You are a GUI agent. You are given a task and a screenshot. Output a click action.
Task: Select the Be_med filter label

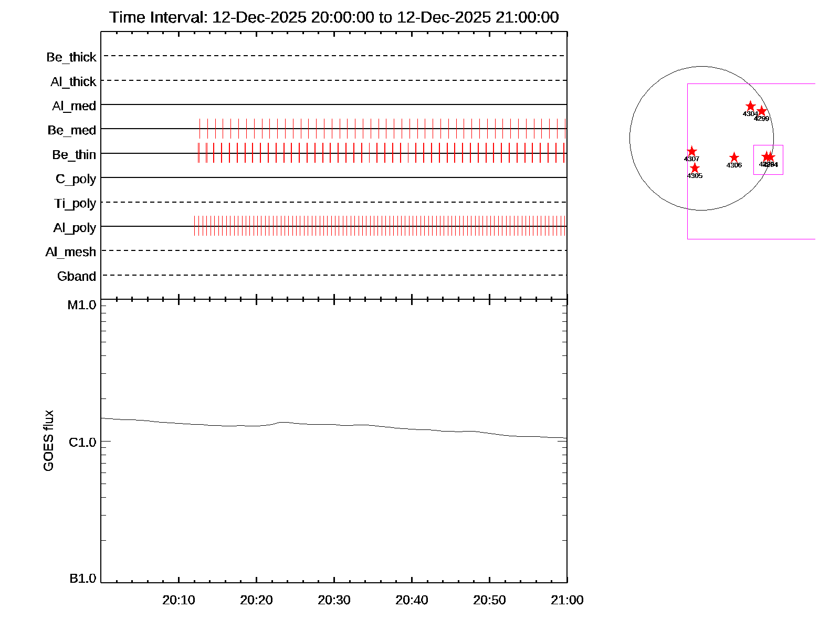(72, 130)
